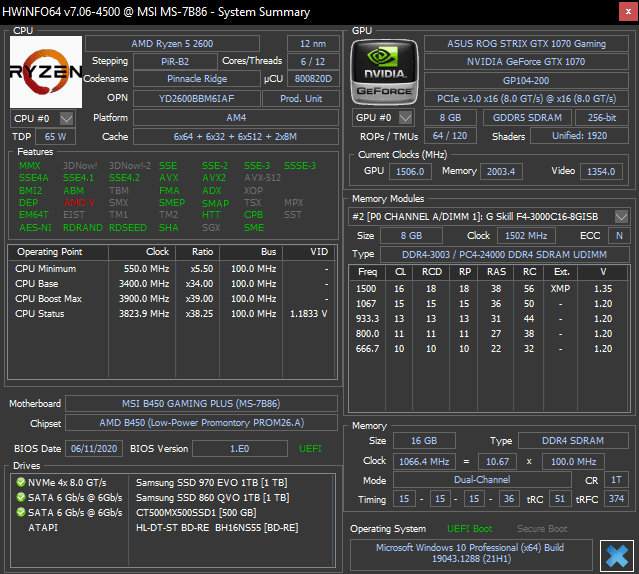The image size is (639, 574).
Task: Click the GPU clock 1506.0 value
Action: 410,172
